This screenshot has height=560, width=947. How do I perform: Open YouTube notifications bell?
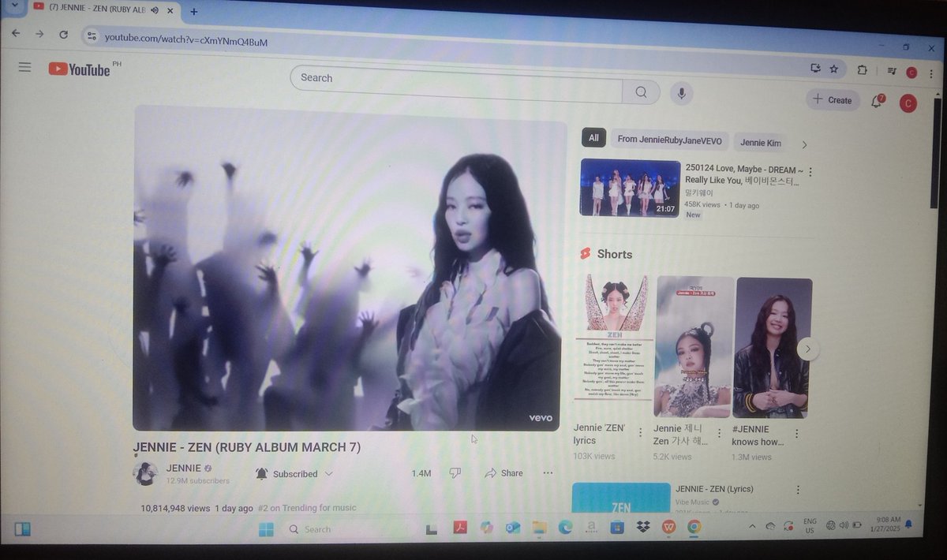coord(876,102)
